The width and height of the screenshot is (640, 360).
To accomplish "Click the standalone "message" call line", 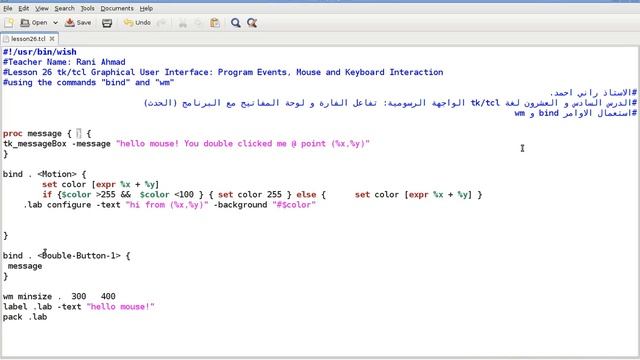I will pyautogui.click(x=25, y=266).
